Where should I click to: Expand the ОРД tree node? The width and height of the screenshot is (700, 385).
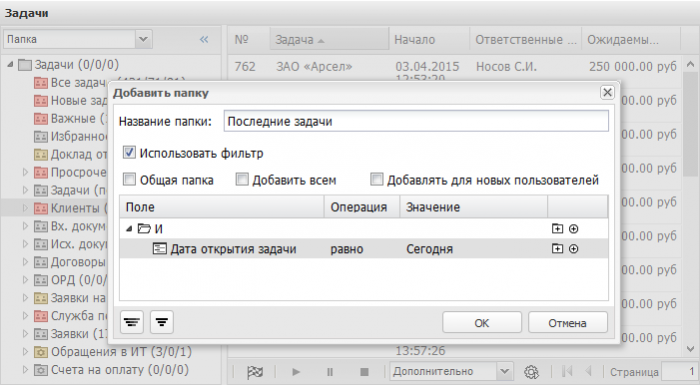25,280
